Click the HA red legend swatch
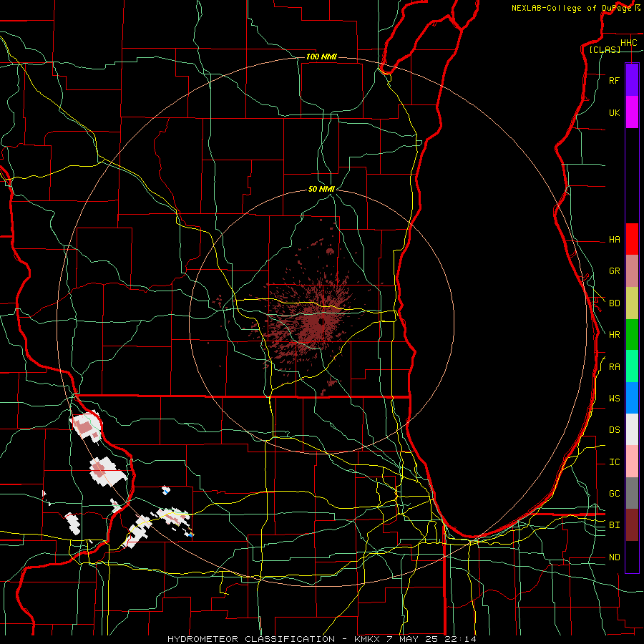Screen dimensions: 644x644 coord(632,239)
